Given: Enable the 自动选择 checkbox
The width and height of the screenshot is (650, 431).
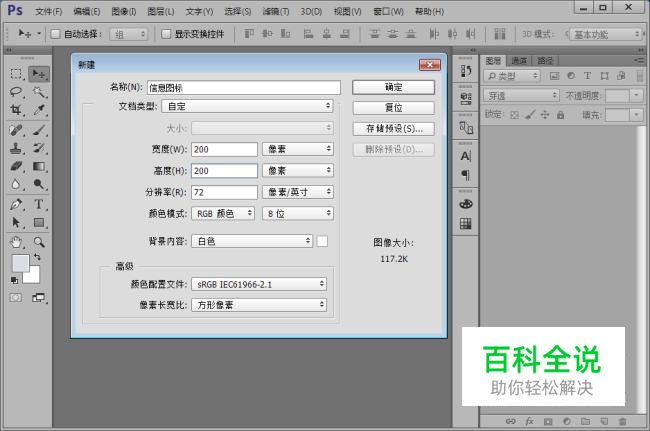Looking at the screenshot, I should 55,34.
